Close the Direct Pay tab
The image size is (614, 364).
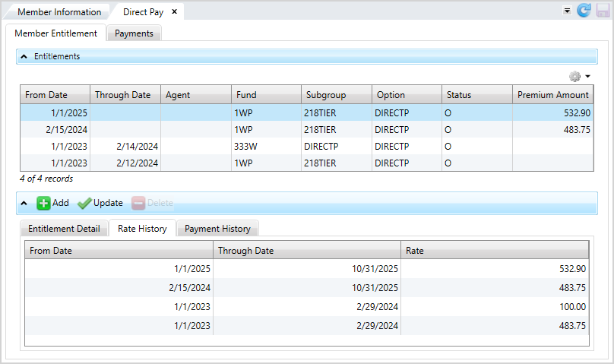(174, 12)
